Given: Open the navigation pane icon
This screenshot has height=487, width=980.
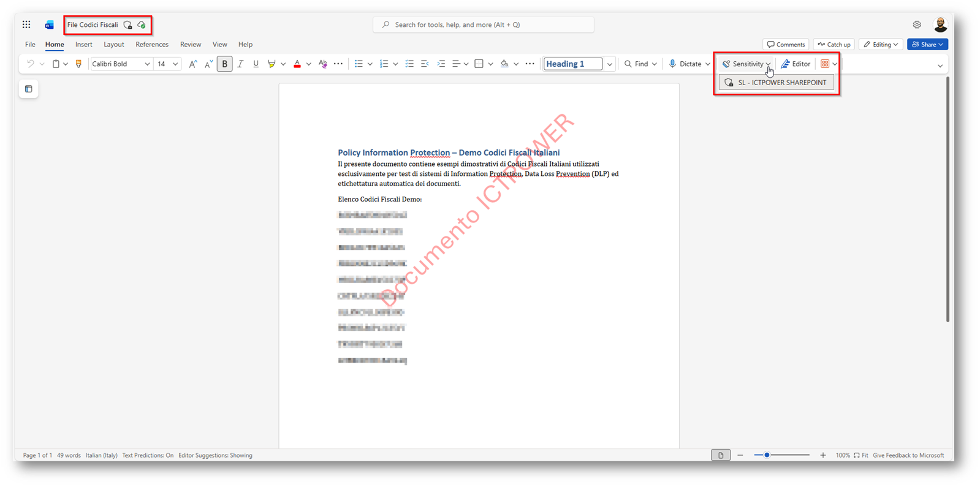Looking at the screenshot, I should coord(29,89).
